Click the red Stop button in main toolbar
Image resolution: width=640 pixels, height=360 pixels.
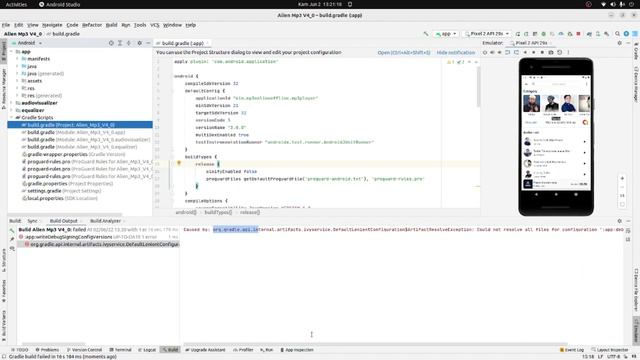click(578, 34)
